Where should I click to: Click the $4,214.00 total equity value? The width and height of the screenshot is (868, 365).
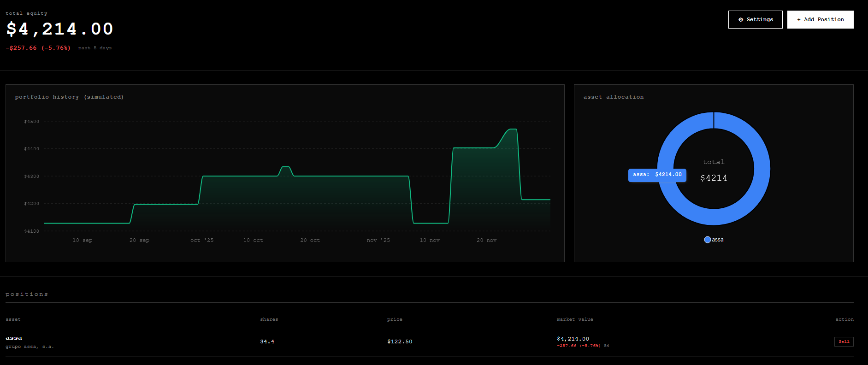(59, 29)
